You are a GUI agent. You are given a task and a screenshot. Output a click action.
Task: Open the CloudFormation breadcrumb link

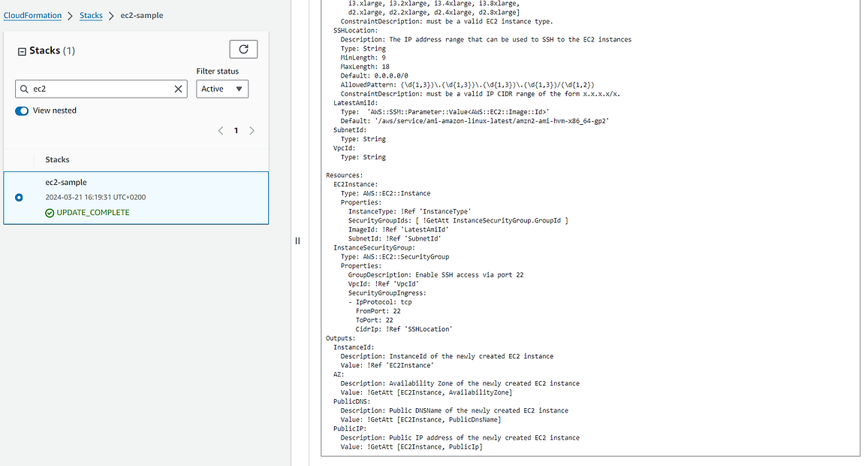[x=32, y=16]
